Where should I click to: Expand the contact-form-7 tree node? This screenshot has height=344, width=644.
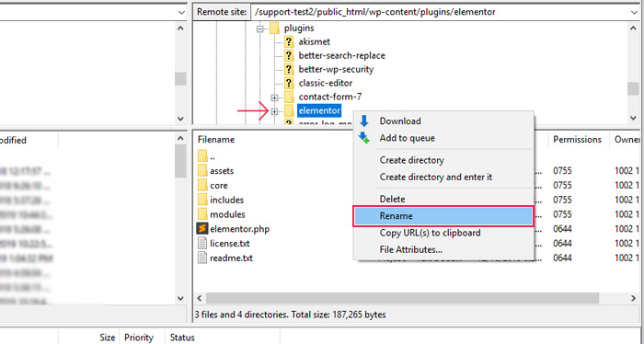tap(274, 97)
